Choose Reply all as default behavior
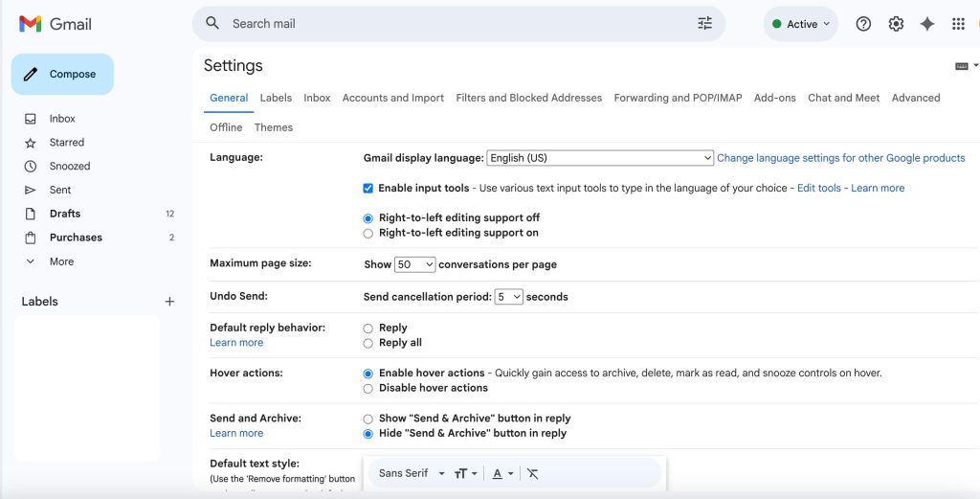 click(368, 343)
